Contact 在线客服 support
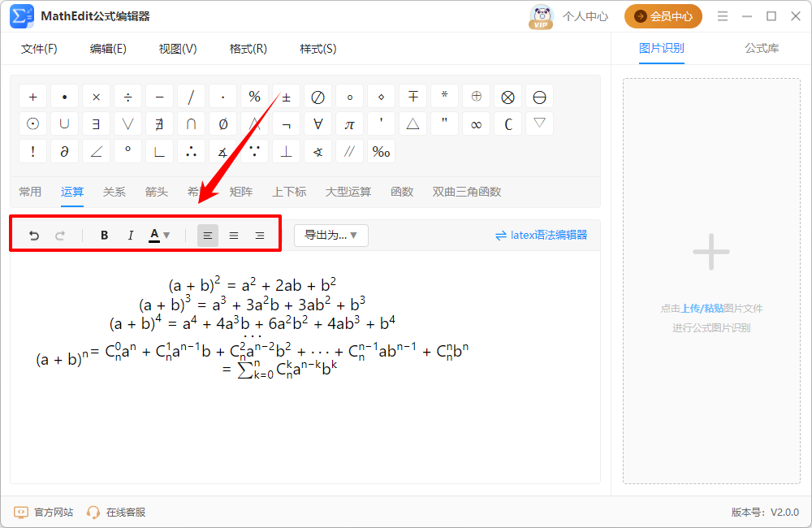The width and height of the screenshot is (812, 528). click(x=116, y=513)
